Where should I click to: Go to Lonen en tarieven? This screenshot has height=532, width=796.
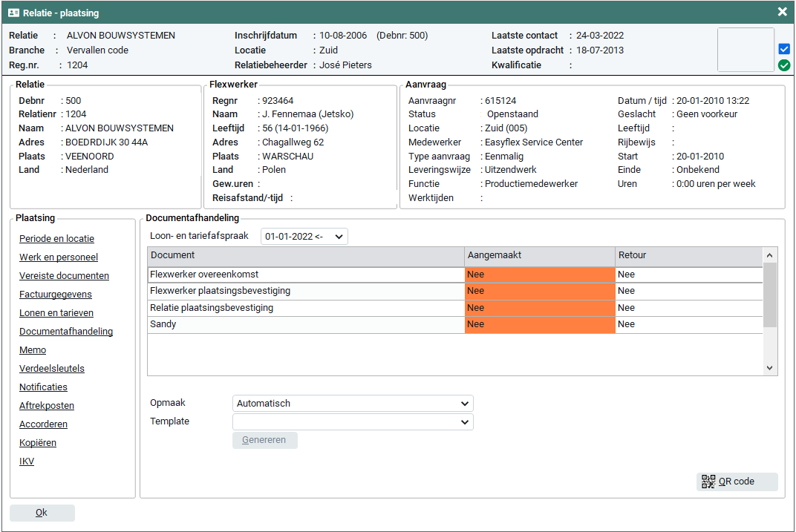coord(56,313)
